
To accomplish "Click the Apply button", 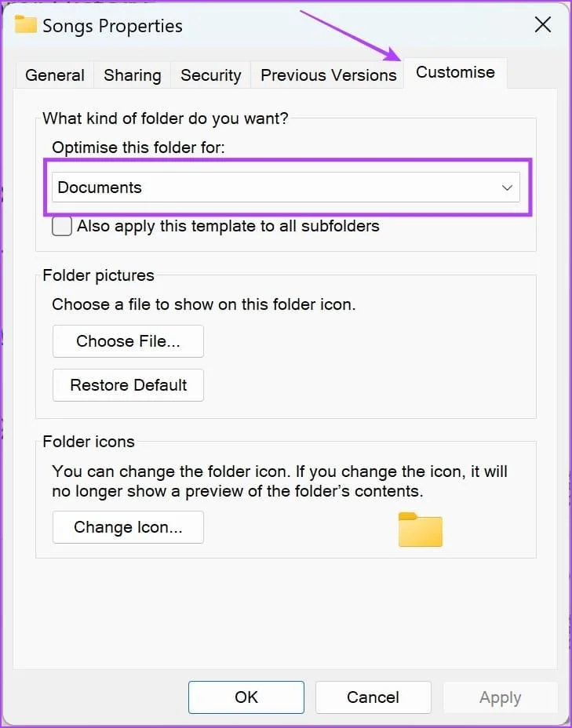I will point(500,697).
